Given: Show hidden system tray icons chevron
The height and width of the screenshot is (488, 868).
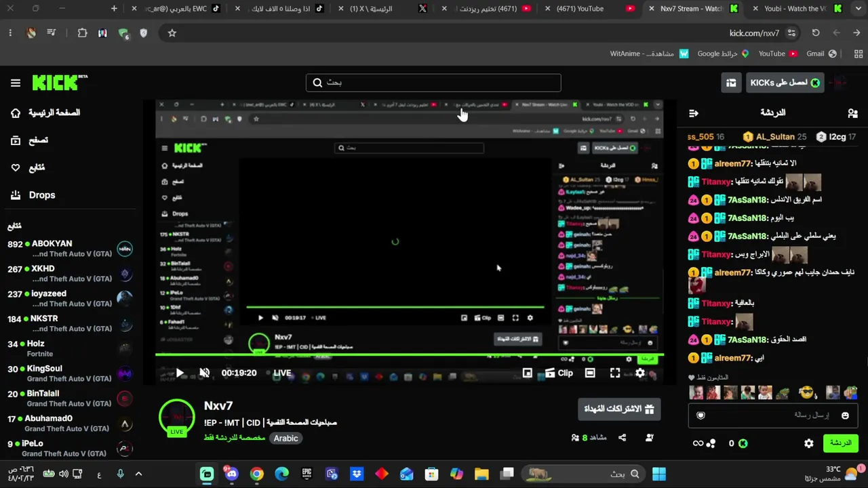Looking at the screenshot, I should 138,474.
